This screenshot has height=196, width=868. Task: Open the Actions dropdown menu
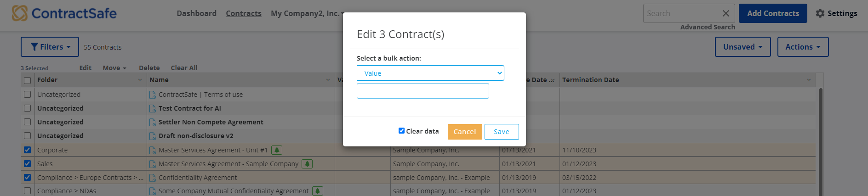pos(803,47)
